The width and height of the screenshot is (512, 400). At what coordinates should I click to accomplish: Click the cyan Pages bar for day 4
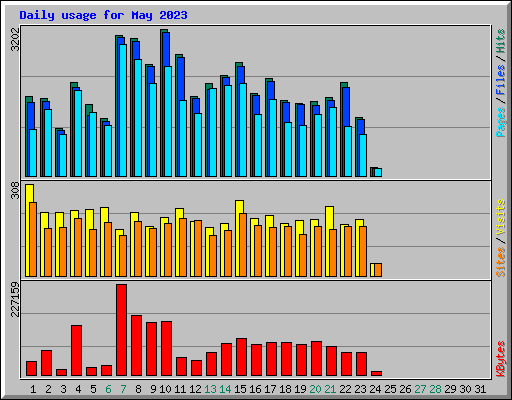78,133
